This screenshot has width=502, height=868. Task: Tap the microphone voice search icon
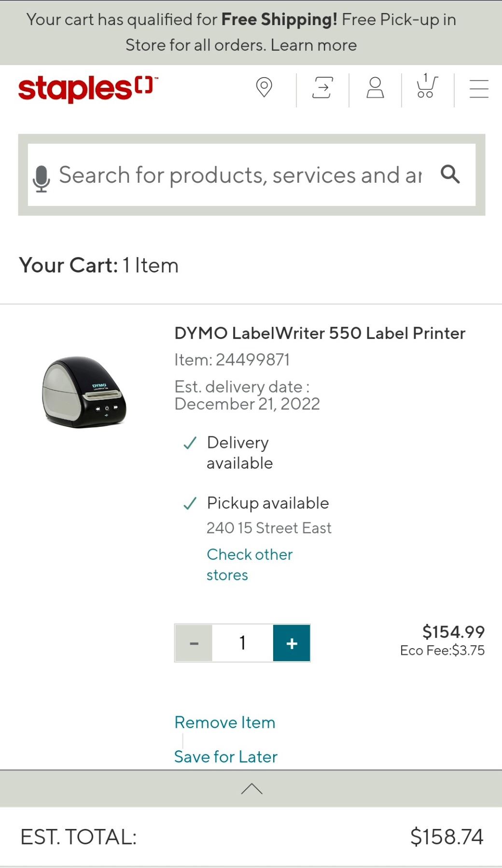pyautogui.click(x=42, y=177)
